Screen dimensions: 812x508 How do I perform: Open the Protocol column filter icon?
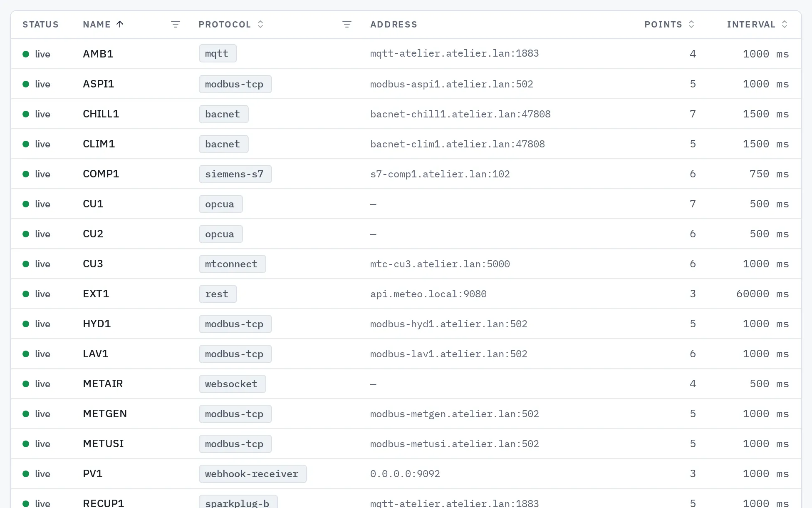click(x=347, y=25)
